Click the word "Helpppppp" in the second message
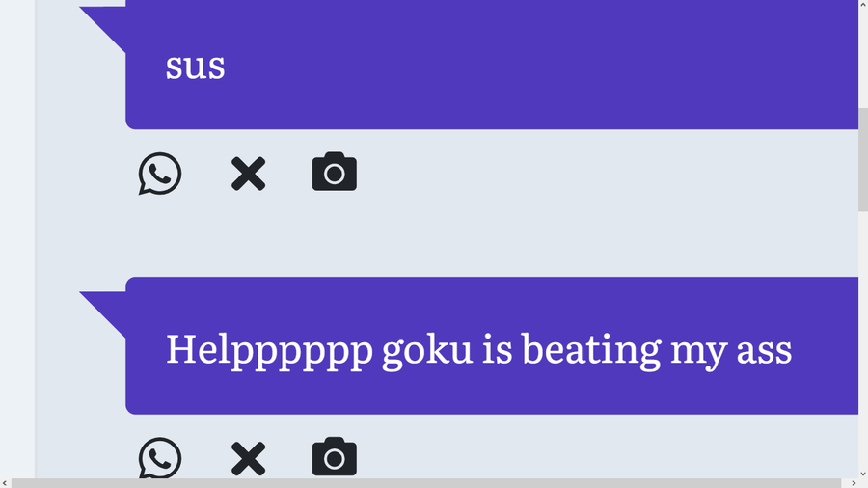 pos(269,348)
